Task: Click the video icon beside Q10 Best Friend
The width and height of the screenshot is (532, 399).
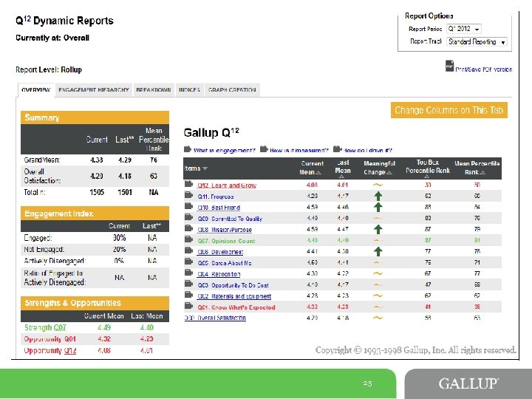Action: [x=188, y=207]
